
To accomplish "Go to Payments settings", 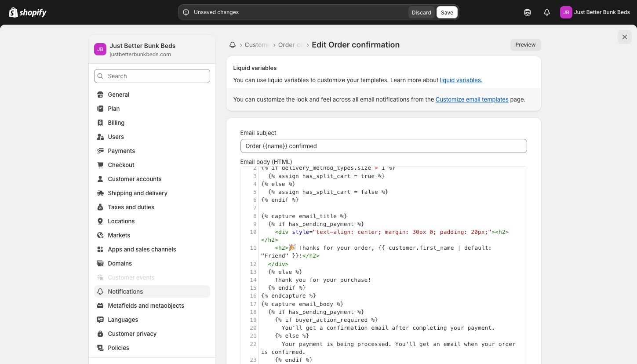I will 121,151.
